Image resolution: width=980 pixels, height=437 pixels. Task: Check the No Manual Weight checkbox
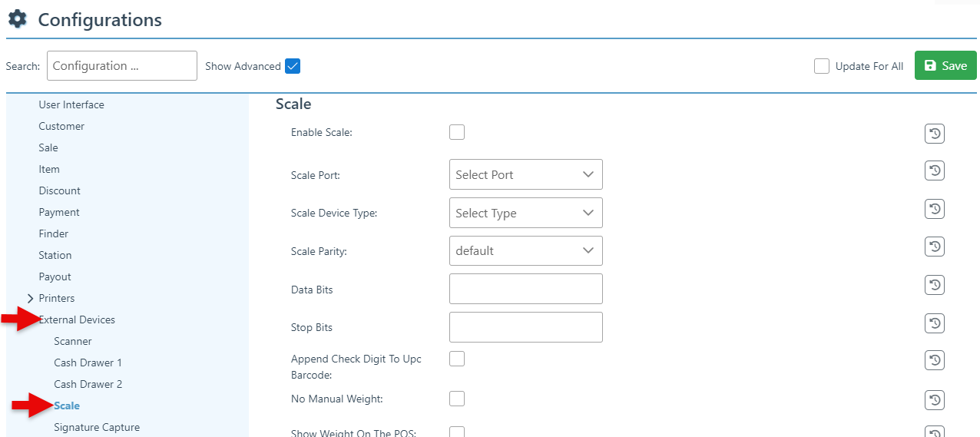click(x=457, y=398)
